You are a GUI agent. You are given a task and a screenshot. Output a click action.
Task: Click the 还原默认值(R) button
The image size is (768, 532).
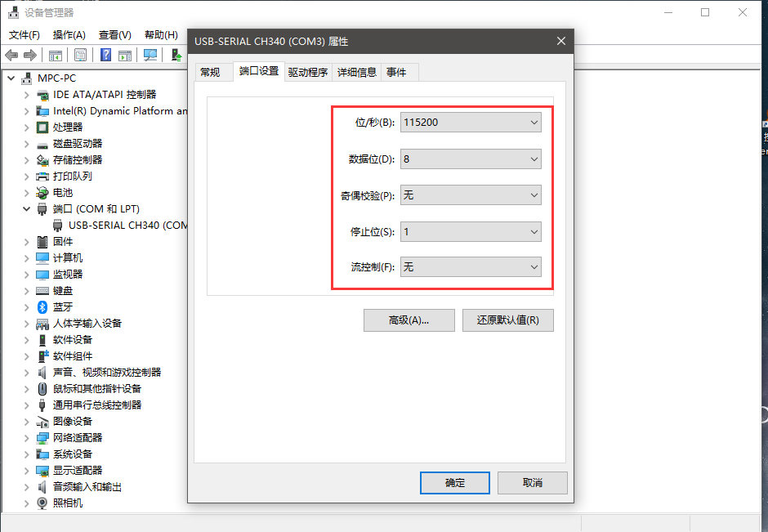pos(508,320)
